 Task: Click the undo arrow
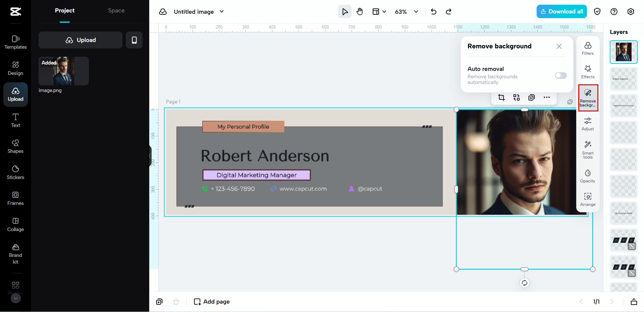pos(433,12)
